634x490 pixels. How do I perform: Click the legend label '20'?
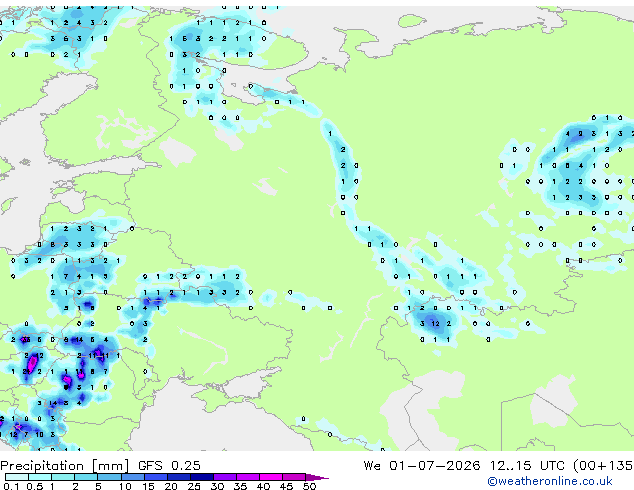point(171,486)
